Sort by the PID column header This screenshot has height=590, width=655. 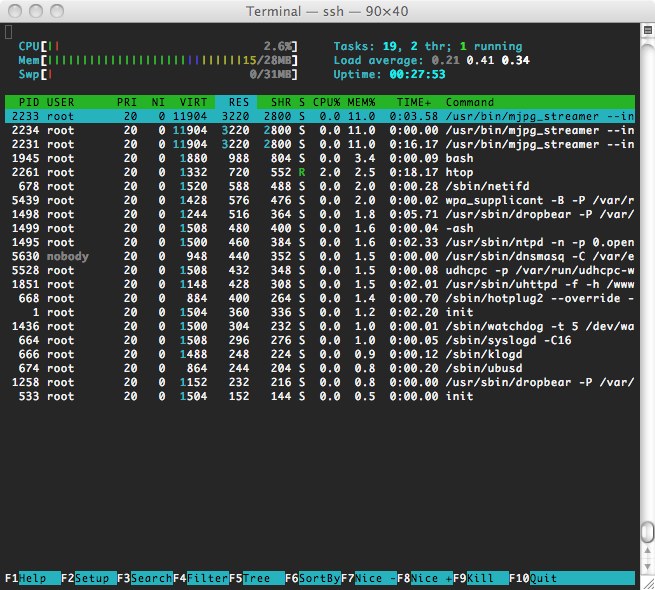coord(29,102)
